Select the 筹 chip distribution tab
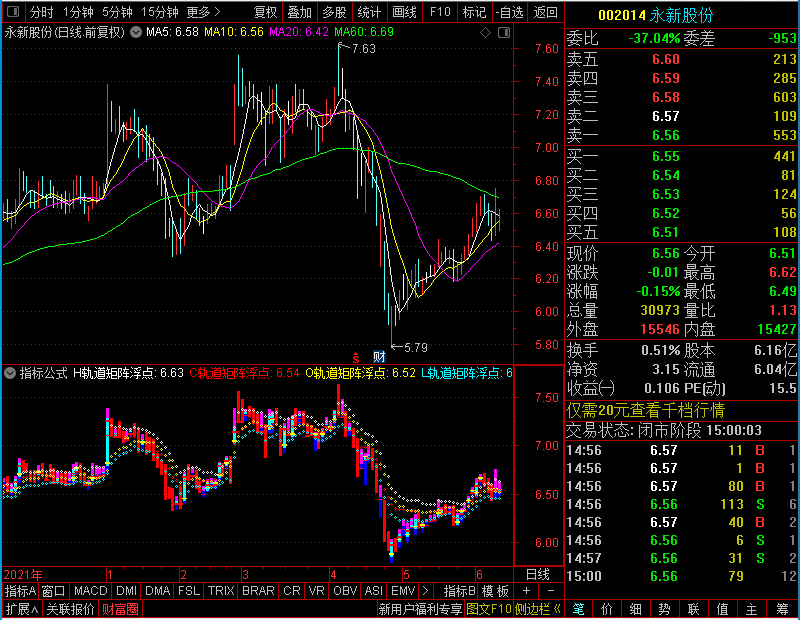 [782, 609]
